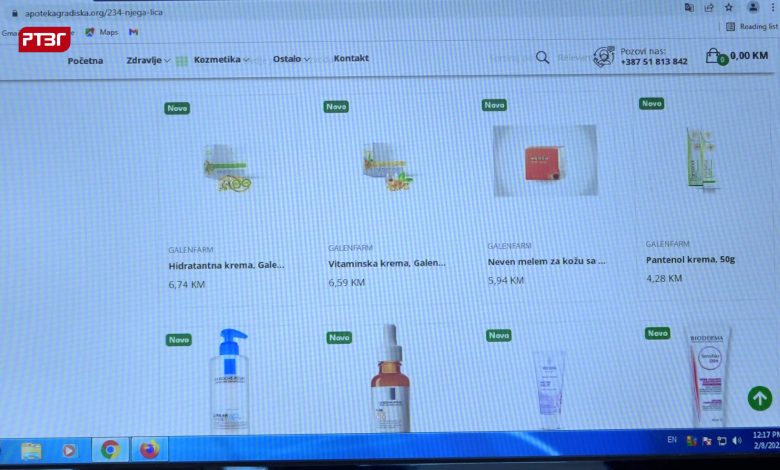Open the media player taskbar icon

pos(69,451)
